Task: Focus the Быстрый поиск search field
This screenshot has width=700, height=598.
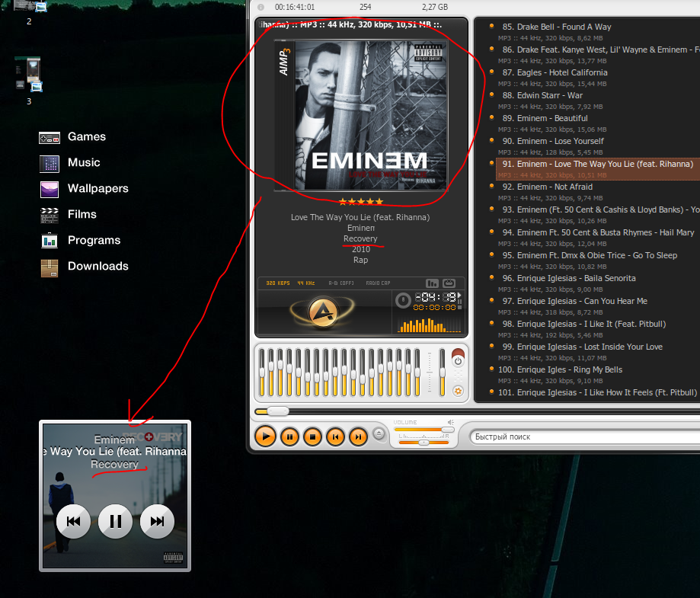Action: (585, 437)
